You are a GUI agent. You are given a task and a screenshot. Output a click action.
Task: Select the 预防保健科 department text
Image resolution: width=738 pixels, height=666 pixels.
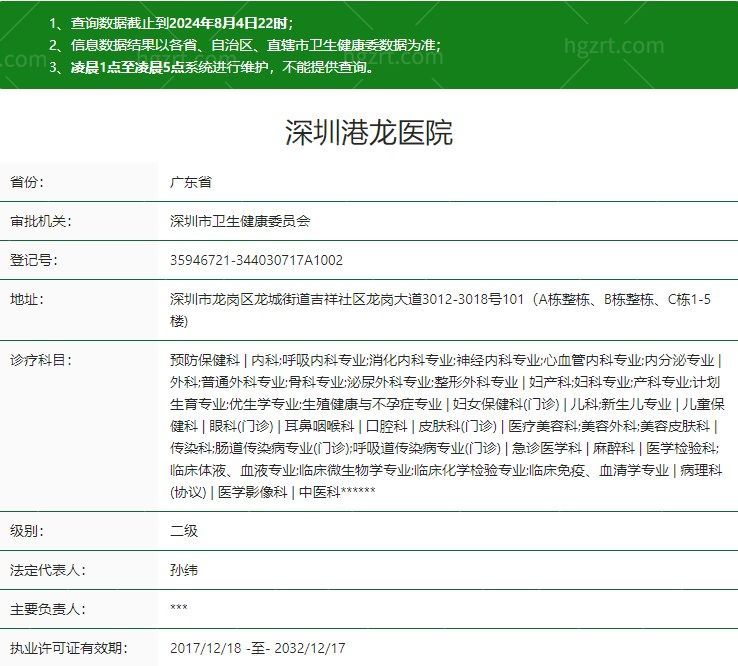pyautogui.click(x=205, y=361)
